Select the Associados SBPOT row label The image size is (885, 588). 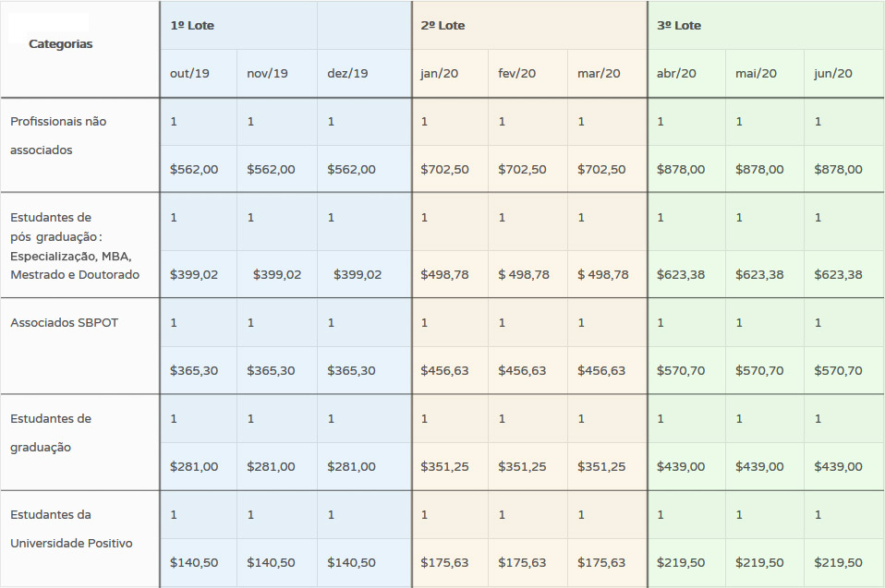(x=65, y=322)
